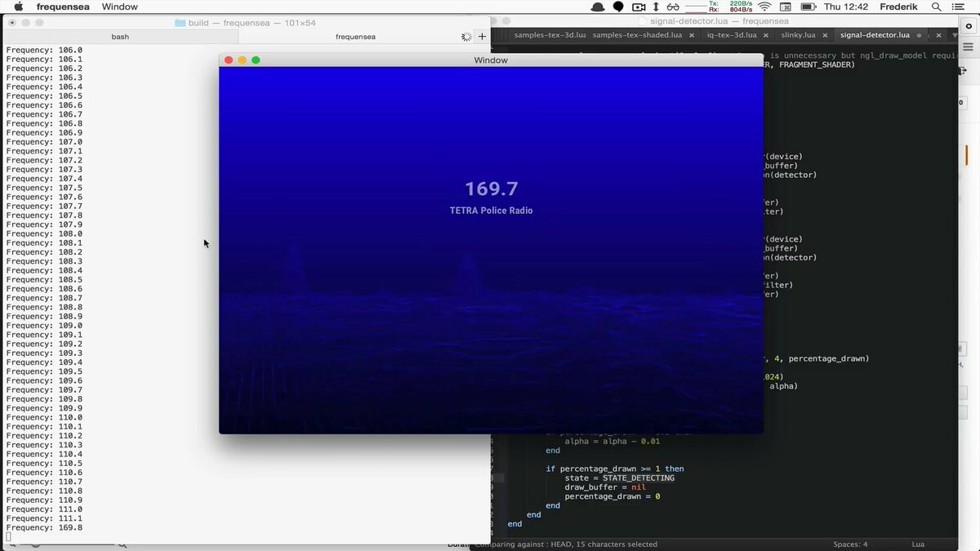Close the samples-tex-shaded.lua tab
The width and height of the screenshot is (980, 551).
[690, 35]
